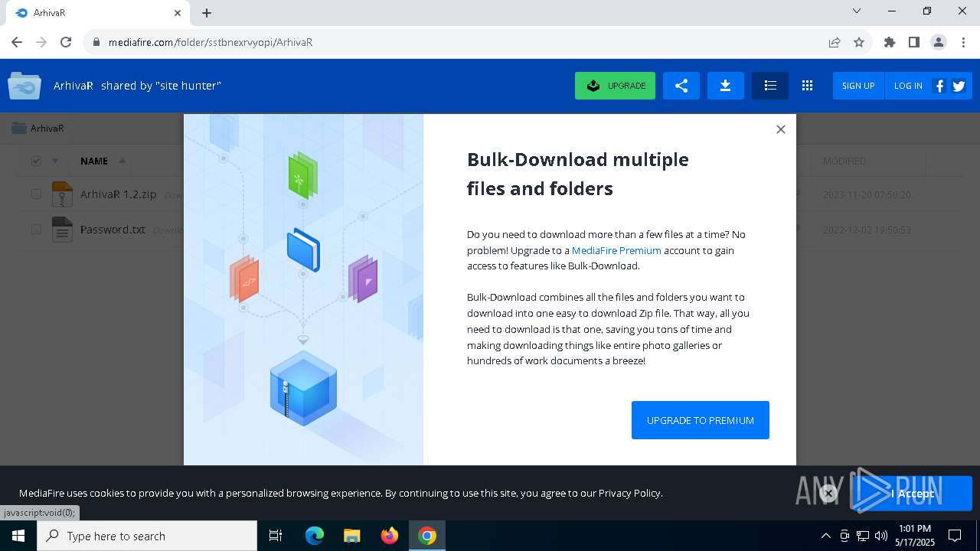This screenshot has width=980, height=551.
Task: Click the green UPGRADE button
Action: click(x=615, y=86)
